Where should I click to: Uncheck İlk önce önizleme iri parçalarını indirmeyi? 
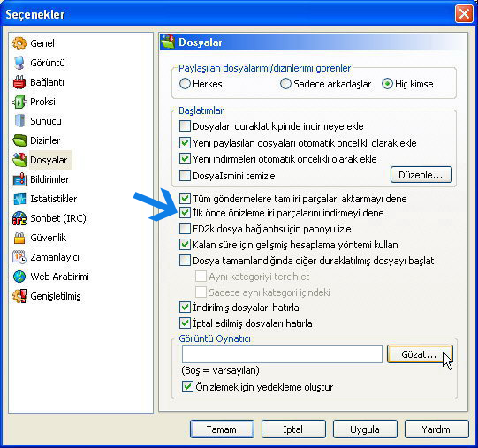185,213
